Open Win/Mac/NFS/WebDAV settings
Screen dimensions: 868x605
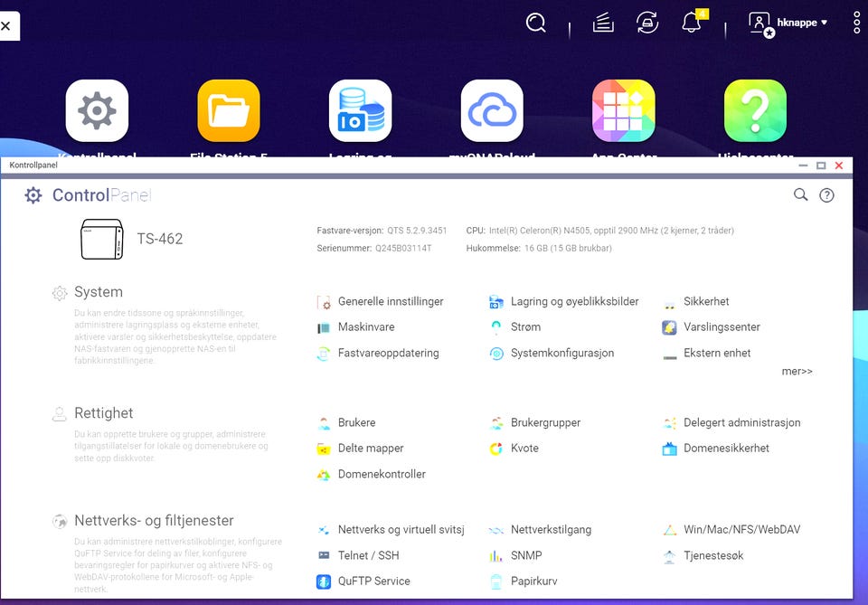[731, 530]
